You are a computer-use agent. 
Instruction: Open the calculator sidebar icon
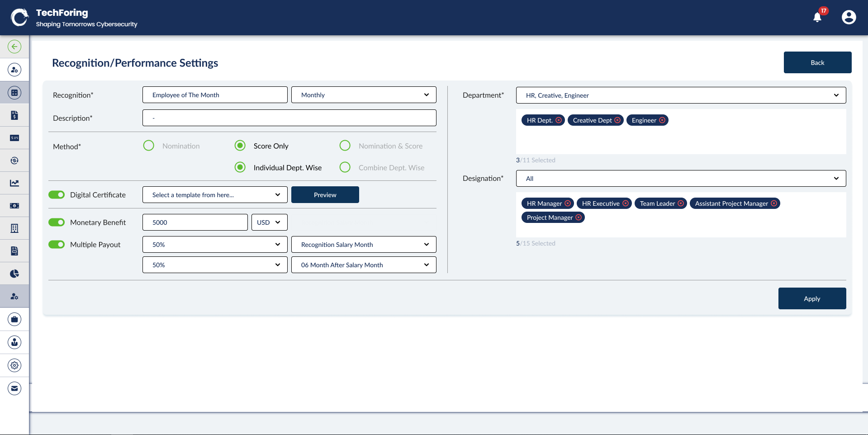click(x=14, y=93)
